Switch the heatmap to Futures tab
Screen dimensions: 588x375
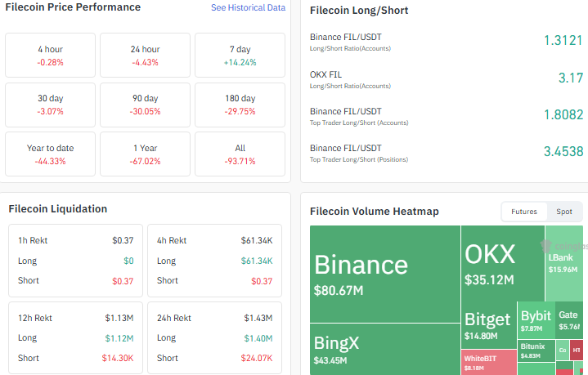click(x=524, y=212)
